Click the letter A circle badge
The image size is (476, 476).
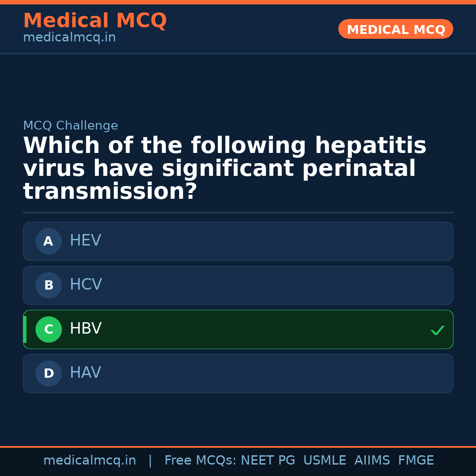tap(48, 241)
